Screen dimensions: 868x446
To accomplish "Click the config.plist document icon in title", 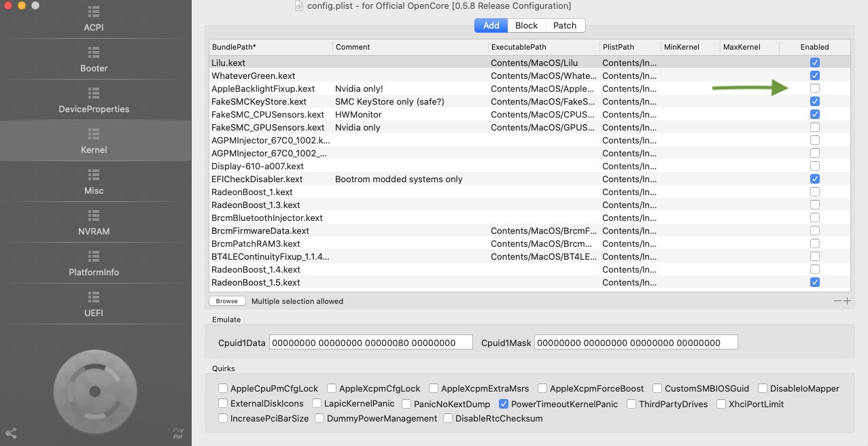I will (299, 5).
